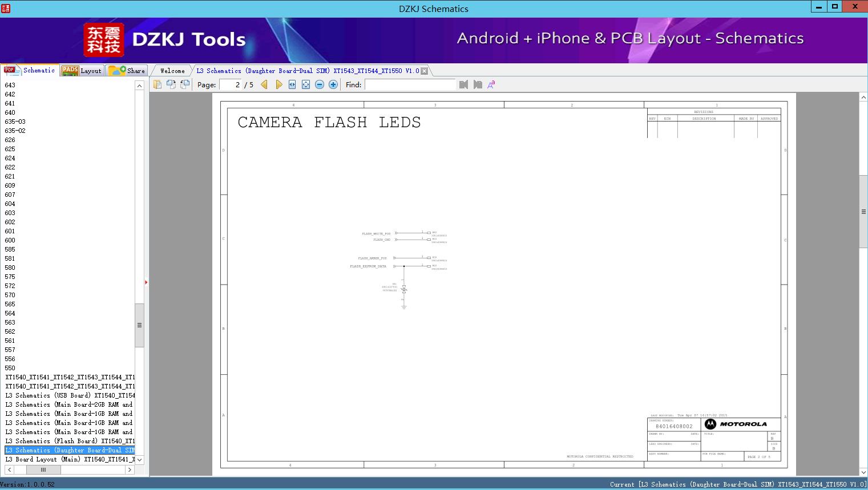Fit whole schematic page in view
868x490 pixels.
[x=305, y=84]
